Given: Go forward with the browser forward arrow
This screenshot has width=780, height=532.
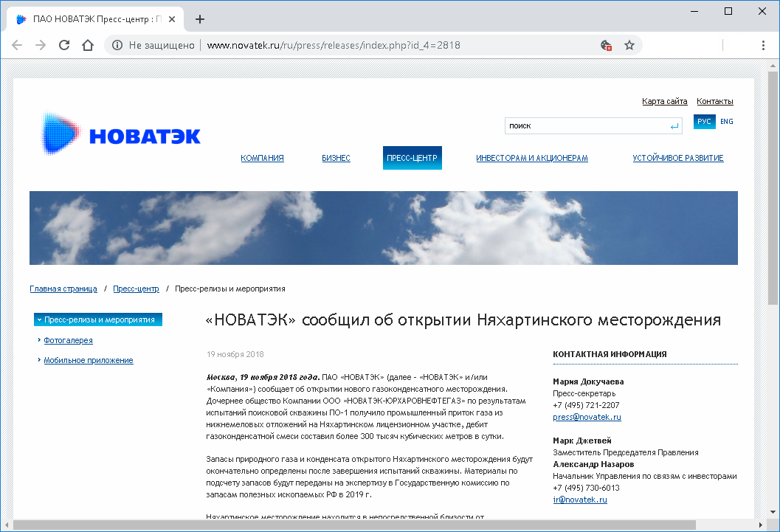Looking at the screenshot, I should point(41,45).
